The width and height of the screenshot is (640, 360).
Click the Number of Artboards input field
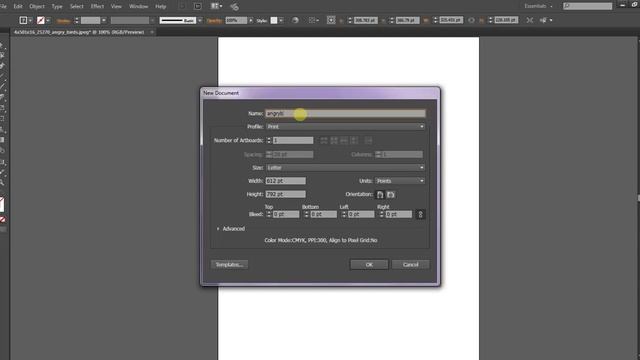click(x=293, y=140)
